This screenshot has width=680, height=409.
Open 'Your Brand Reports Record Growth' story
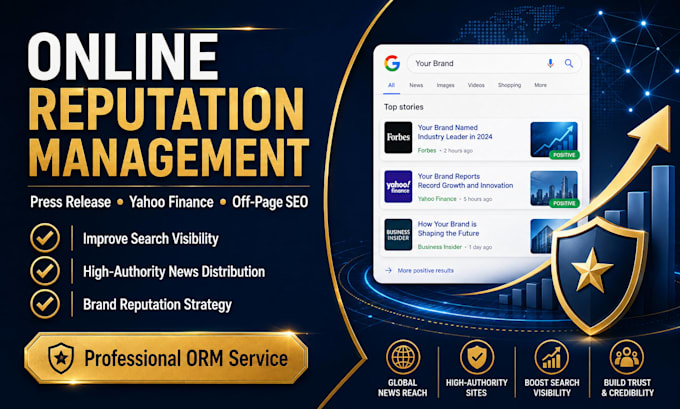(465, 181)
